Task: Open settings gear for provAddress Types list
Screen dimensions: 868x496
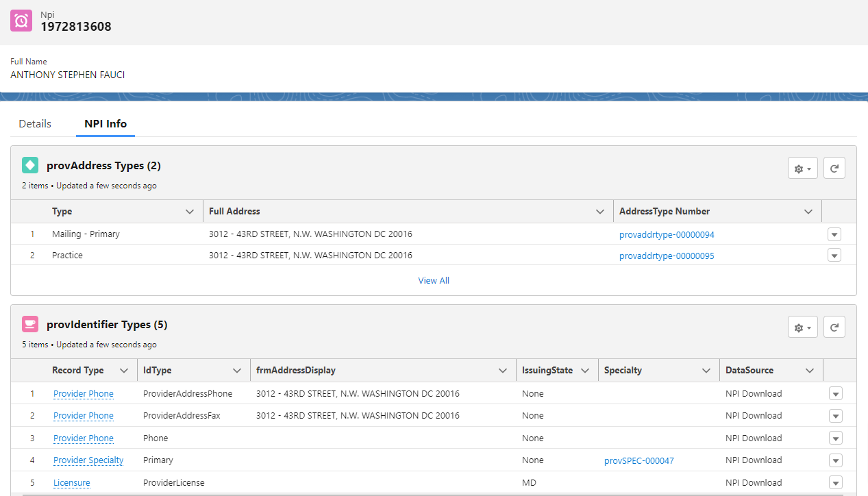Action: (802, 168)
